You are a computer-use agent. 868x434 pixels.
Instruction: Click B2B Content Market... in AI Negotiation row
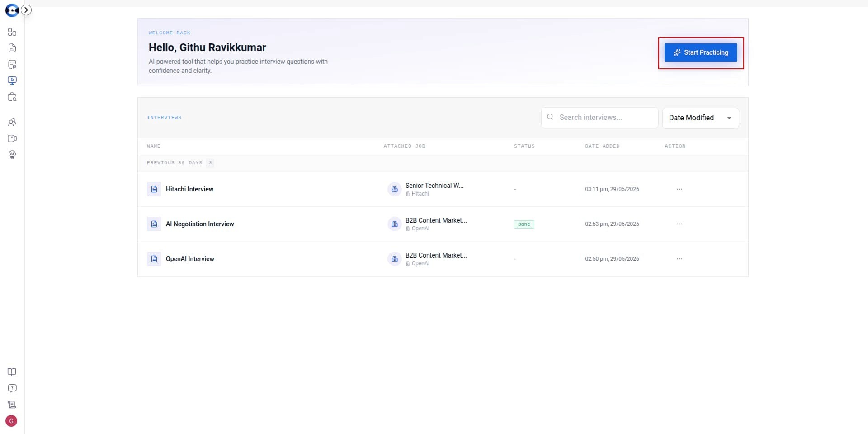pos(436,220)
